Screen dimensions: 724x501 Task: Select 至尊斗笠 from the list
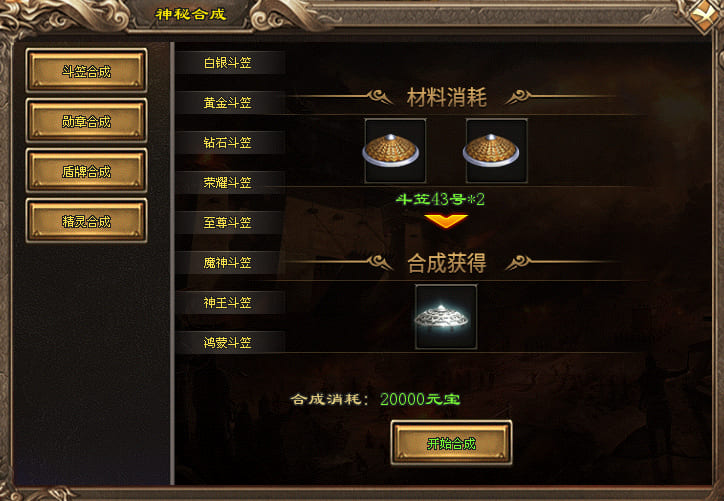[x=230, y=223]
